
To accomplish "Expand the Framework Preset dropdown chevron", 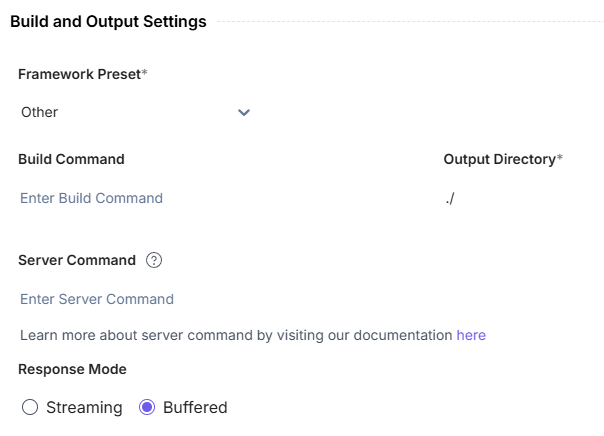I will point(244,112).
